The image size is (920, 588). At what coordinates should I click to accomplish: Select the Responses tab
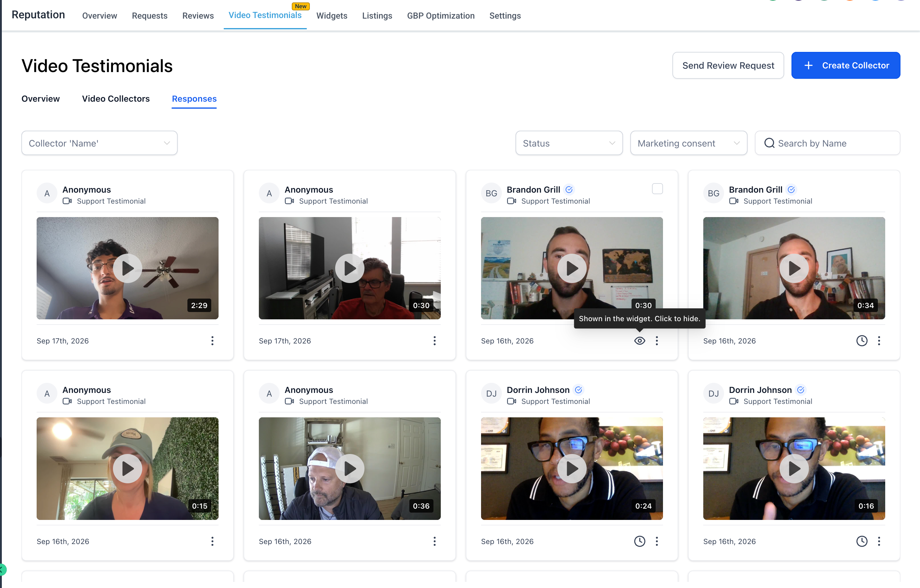tap(194, 99)
